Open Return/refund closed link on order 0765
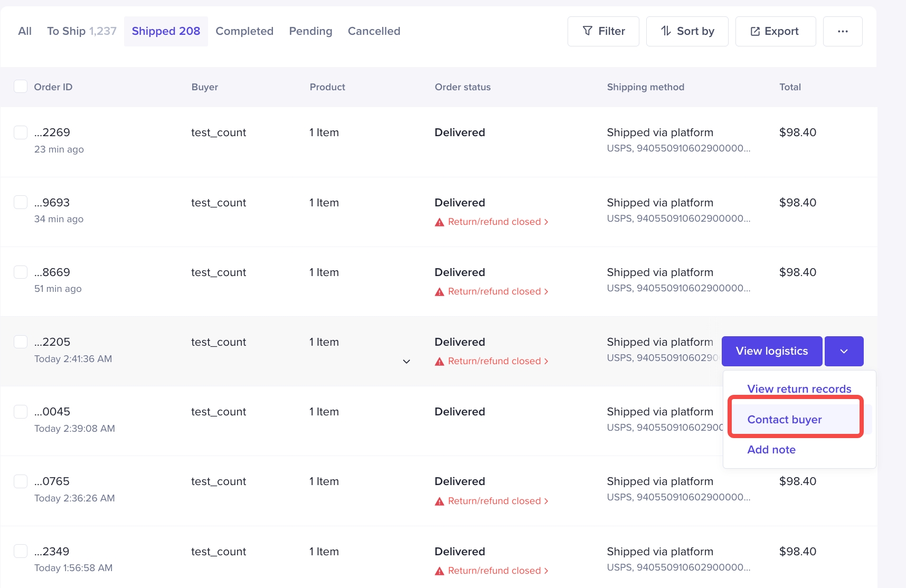The height and width of the screenshot is (588, 906). (498, 501)
